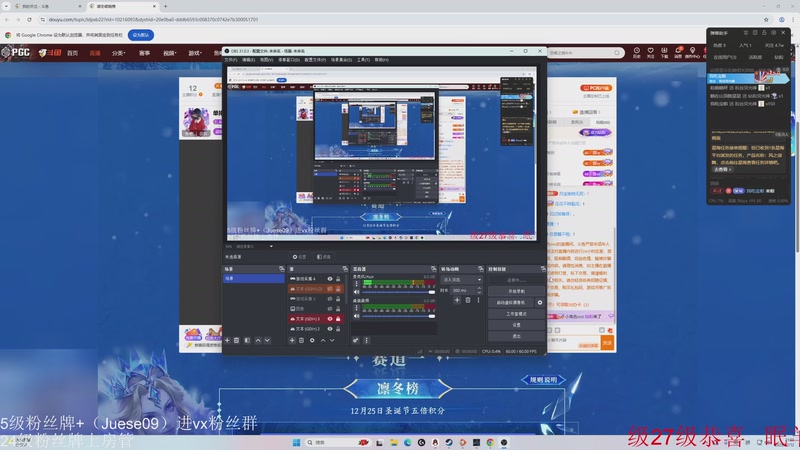Move scene up in Scenes dock
The width and height of the screenshot is (800, 450).
click(x=258, y=340)
